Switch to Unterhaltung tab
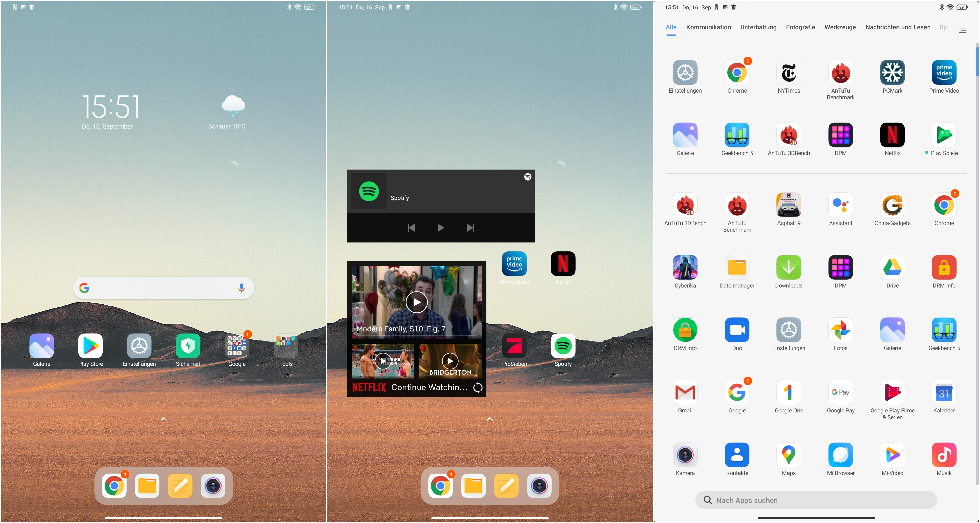 pos(758,27)
